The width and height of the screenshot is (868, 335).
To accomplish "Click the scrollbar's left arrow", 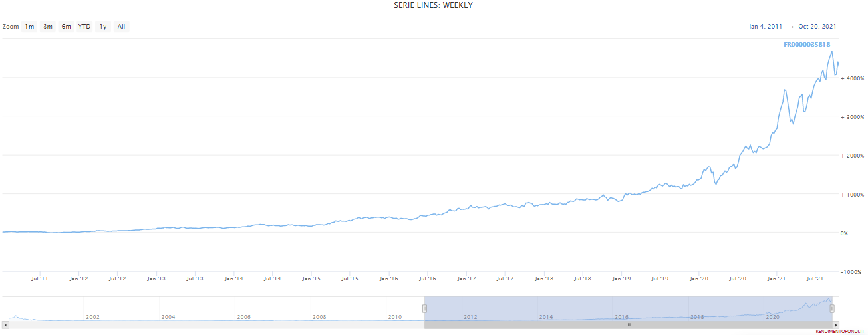I will [6, 325].
